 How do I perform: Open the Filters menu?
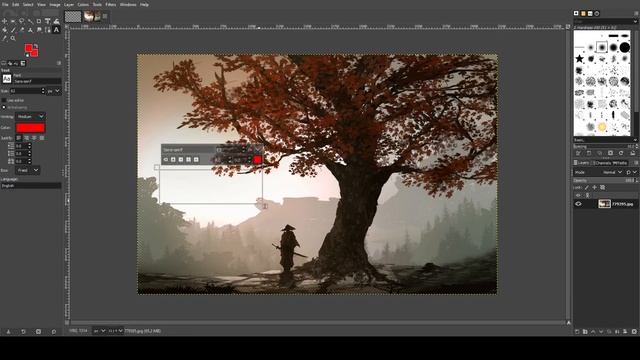point(111,4)
